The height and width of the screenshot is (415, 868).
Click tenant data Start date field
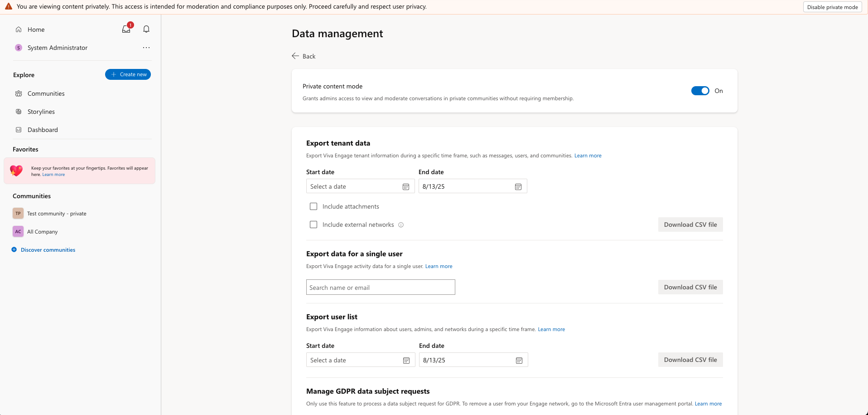pyautogui.click(x=361, y=186)
